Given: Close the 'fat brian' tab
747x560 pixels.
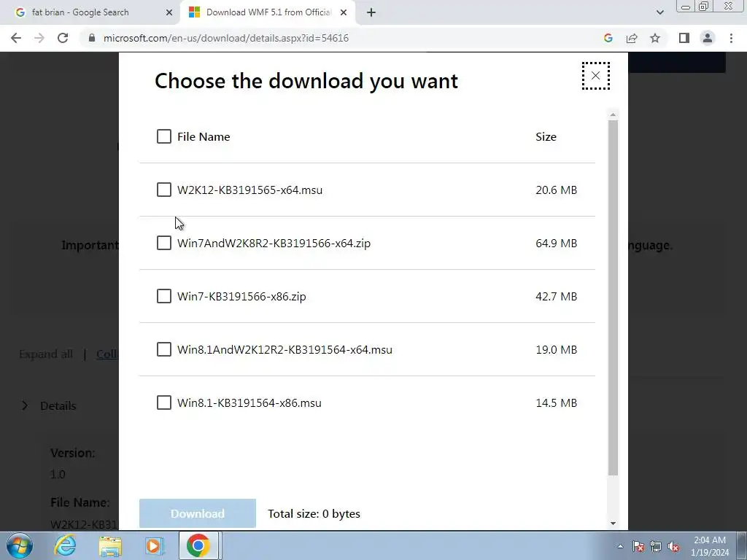Looking at the screenshot, I should coord(169,12).
